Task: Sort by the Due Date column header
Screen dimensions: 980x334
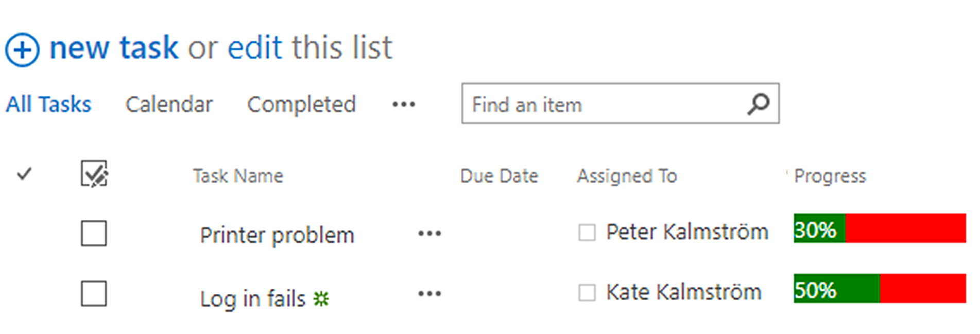Action: pos(498,176)
